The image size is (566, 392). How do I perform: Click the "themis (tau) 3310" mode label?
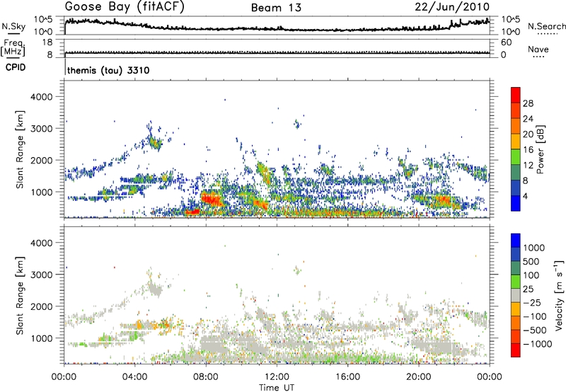108,70
